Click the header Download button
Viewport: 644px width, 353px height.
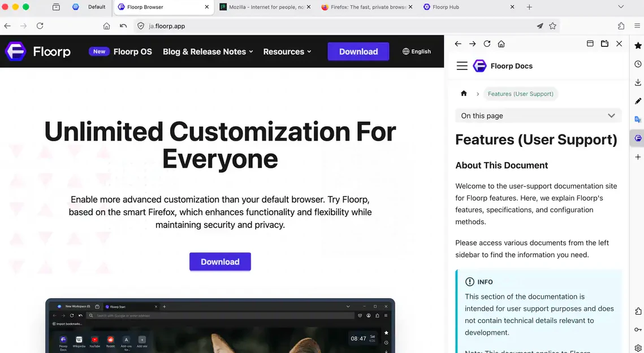358,51
